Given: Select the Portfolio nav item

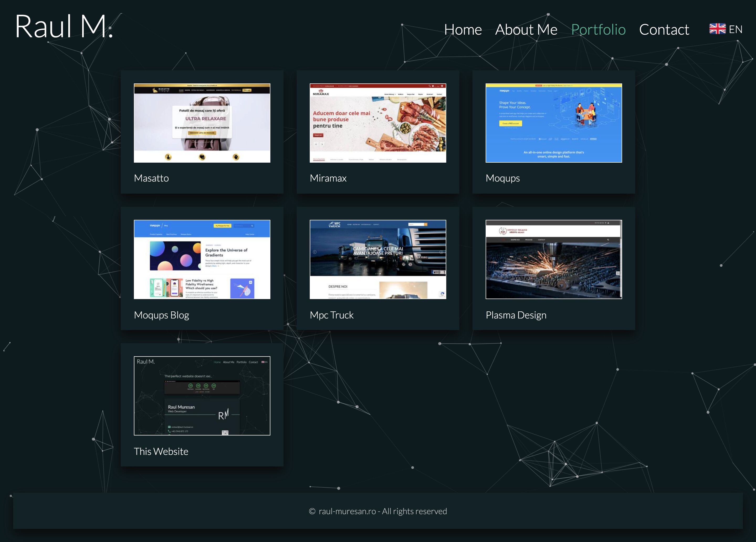Looking at the screenshot, I should [x=598, y=30].
